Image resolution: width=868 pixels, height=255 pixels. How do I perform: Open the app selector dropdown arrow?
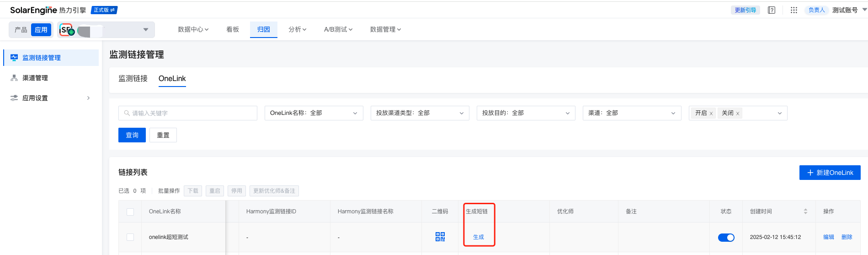146,30
